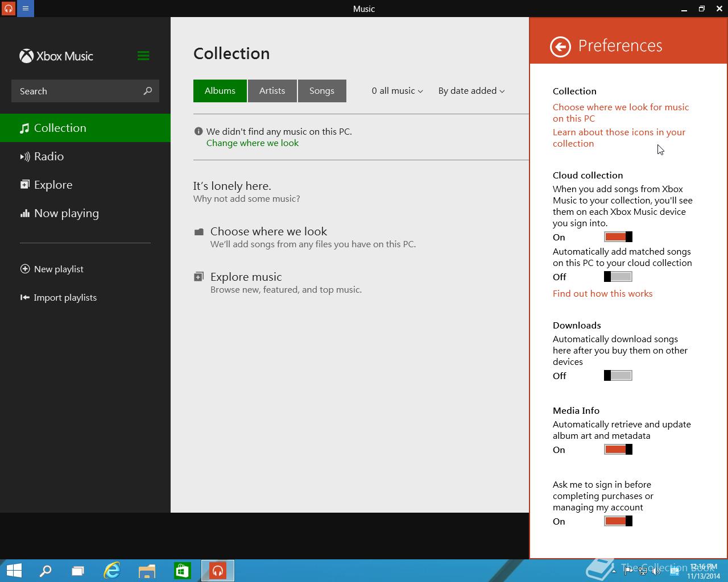728x582 pixels.
Task: Open the By date added sort dropdown
Action: click(x=471, y=91)
